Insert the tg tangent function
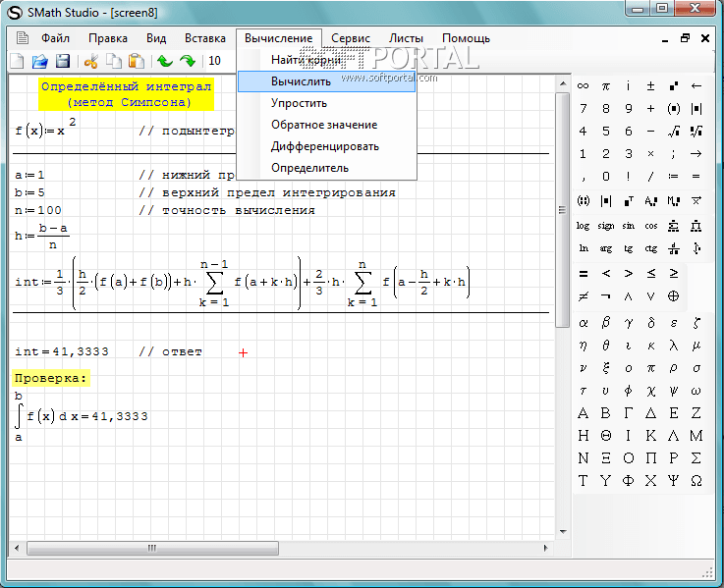The width and height of the screenshot is (724, 588). [628, 248]
